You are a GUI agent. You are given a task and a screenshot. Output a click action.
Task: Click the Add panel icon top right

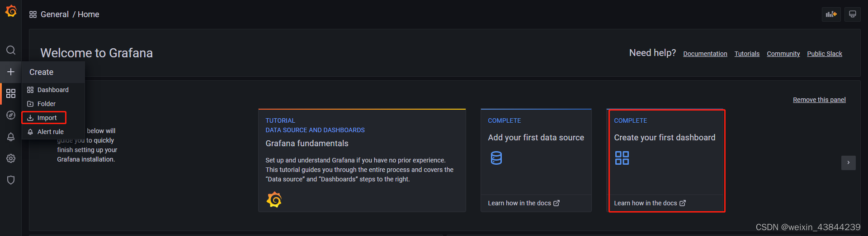coord(831,14)
